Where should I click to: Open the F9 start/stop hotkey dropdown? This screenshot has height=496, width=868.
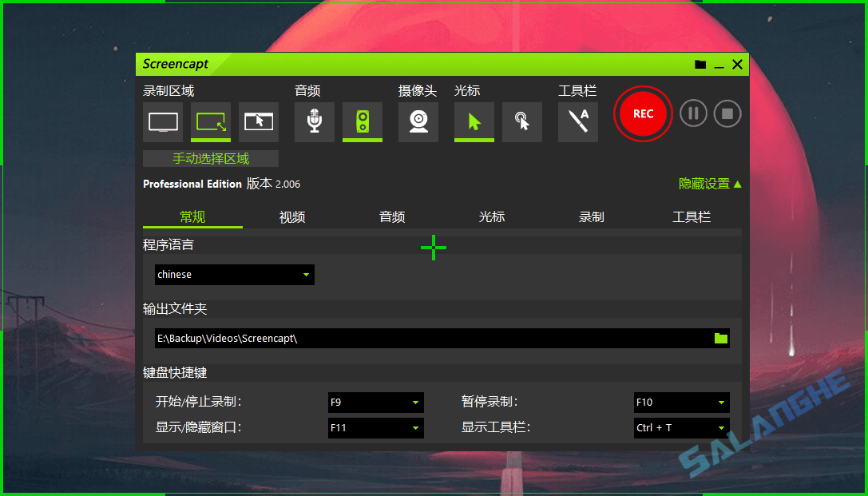[x=416, y=403]
